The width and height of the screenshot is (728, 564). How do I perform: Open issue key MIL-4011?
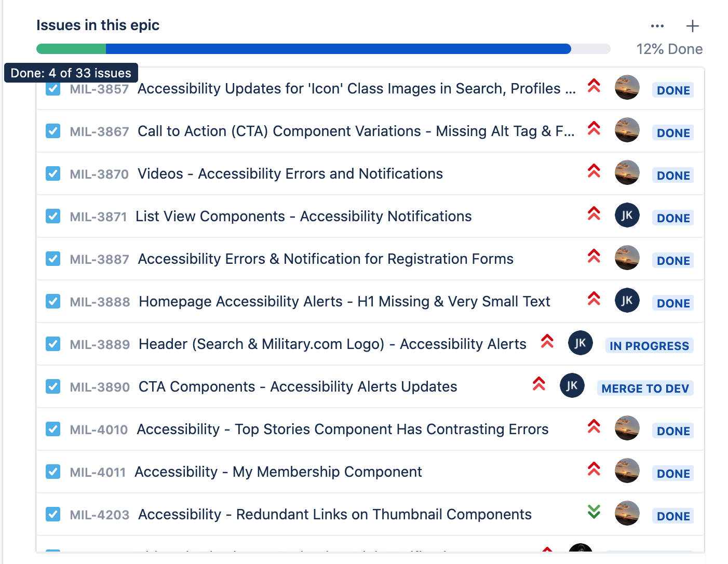(98, 473)
